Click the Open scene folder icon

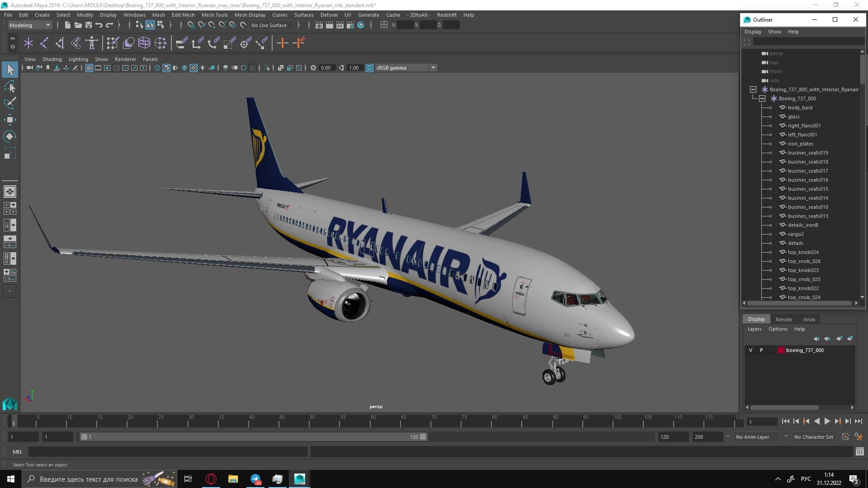[x=78, y=25]
